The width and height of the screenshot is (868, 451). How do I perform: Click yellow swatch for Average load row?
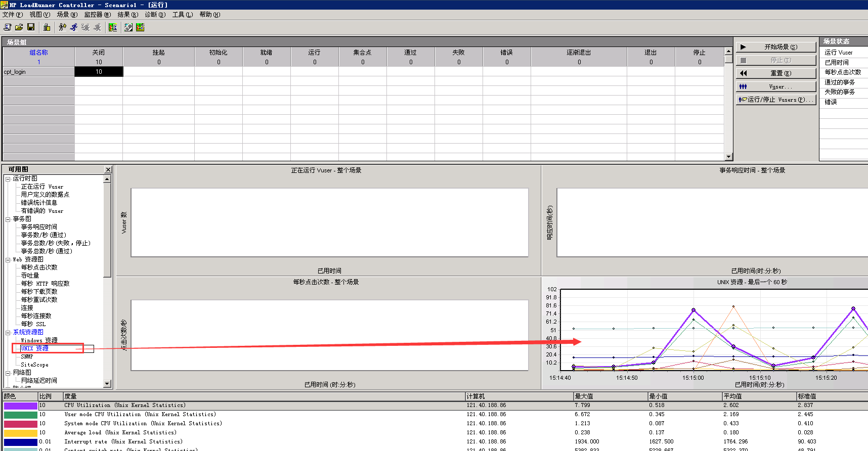[x=20, y=433]
